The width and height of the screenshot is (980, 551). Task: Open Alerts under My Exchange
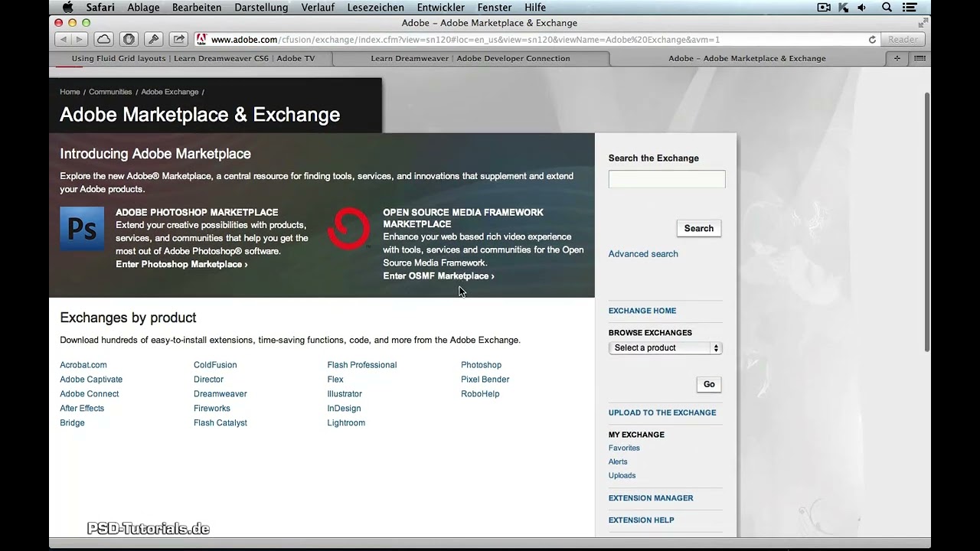(618, 462)
